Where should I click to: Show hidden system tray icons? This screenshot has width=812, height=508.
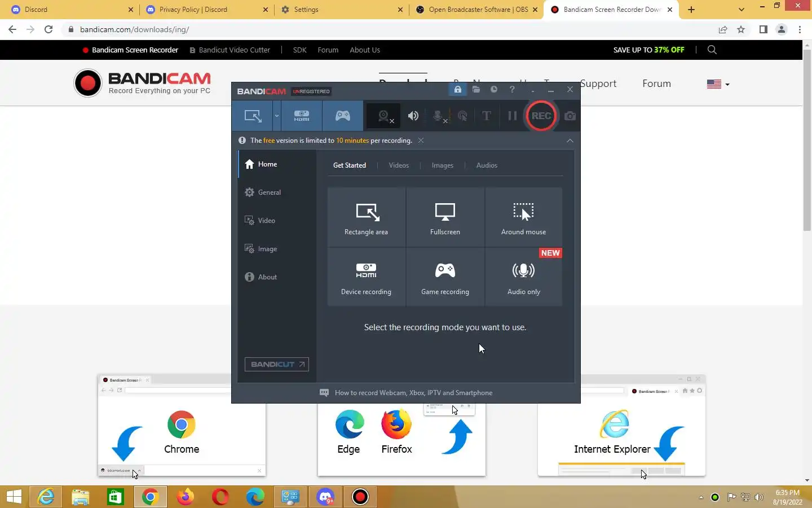[701, 497]
